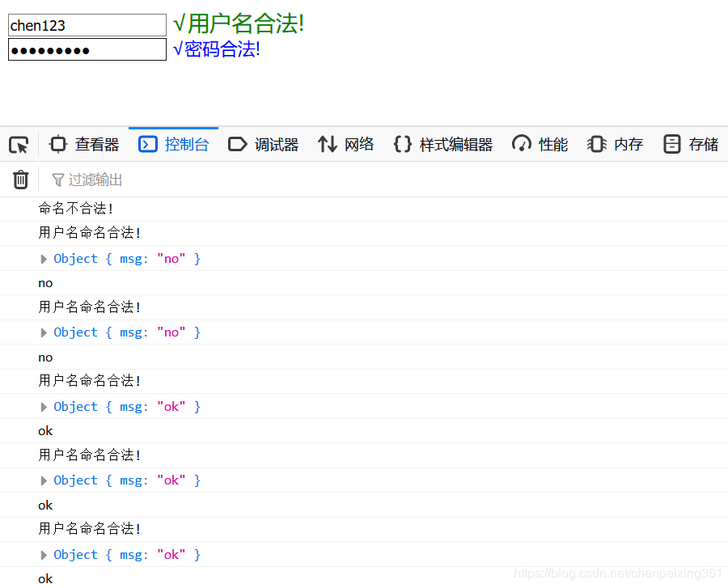Open the 查看器 inspector tab

[84, 145]
